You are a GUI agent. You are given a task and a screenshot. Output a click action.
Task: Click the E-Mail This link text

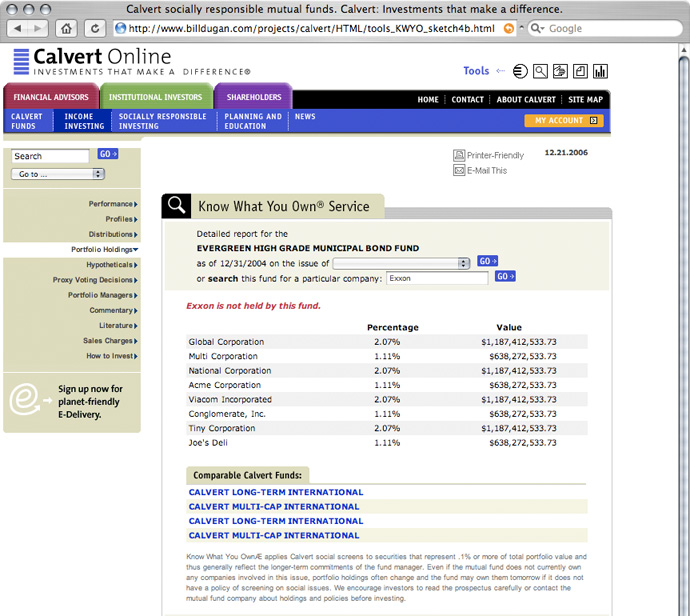[487, 170]
